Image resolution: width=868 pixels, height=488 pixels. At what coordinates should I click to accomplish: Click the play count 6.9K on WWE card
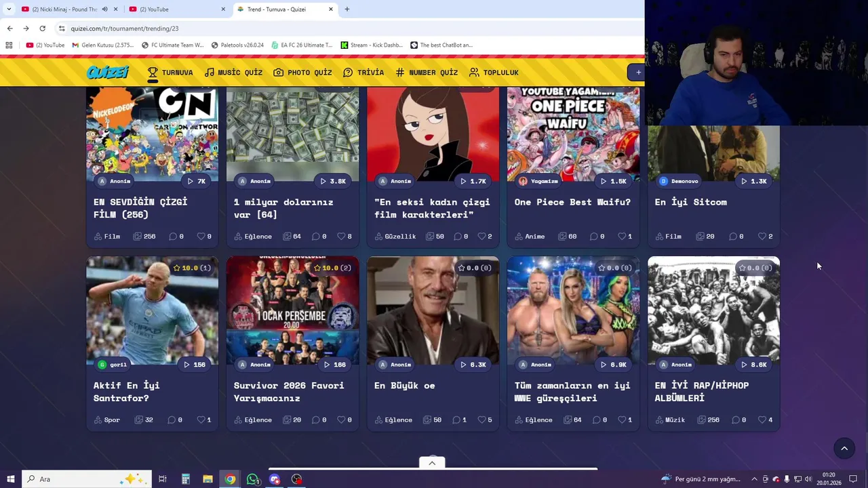613,365
